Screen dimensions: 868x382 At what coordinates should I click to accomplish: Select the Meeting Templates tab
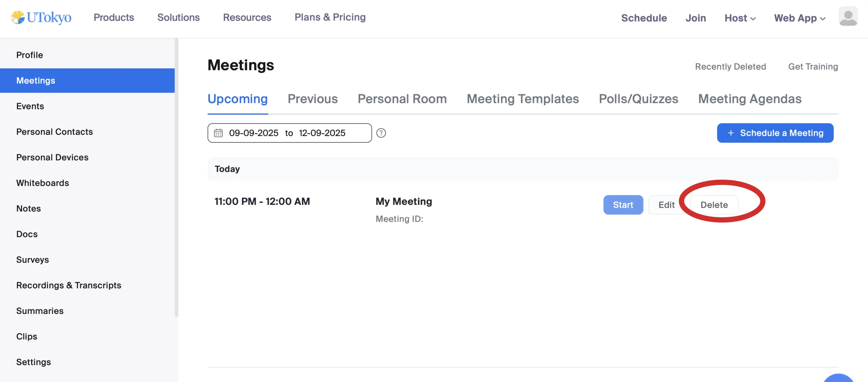pos(522,99)
